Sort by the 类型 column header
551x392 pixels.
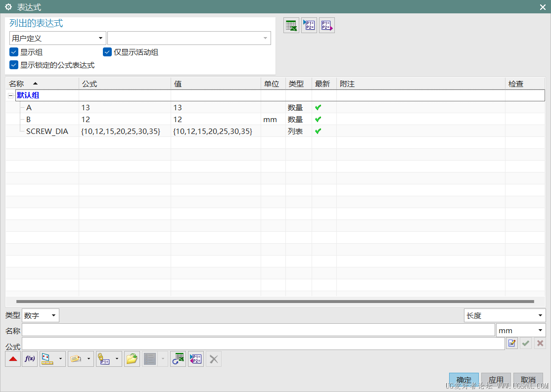(299, 84)
